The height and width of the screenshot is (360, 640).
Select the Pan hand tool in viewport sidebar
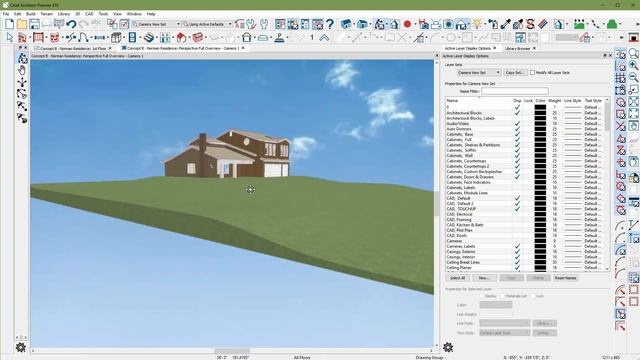coord(22,70)
